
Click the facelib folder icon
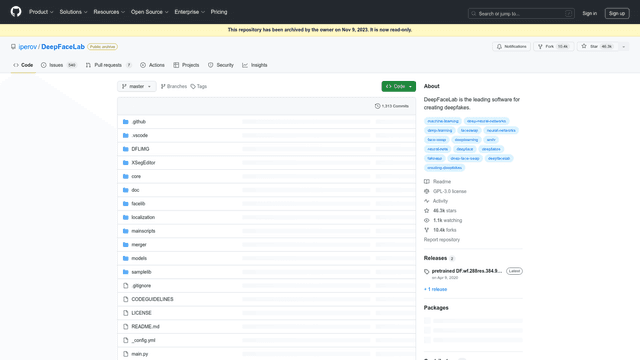(x=126, y=204)
